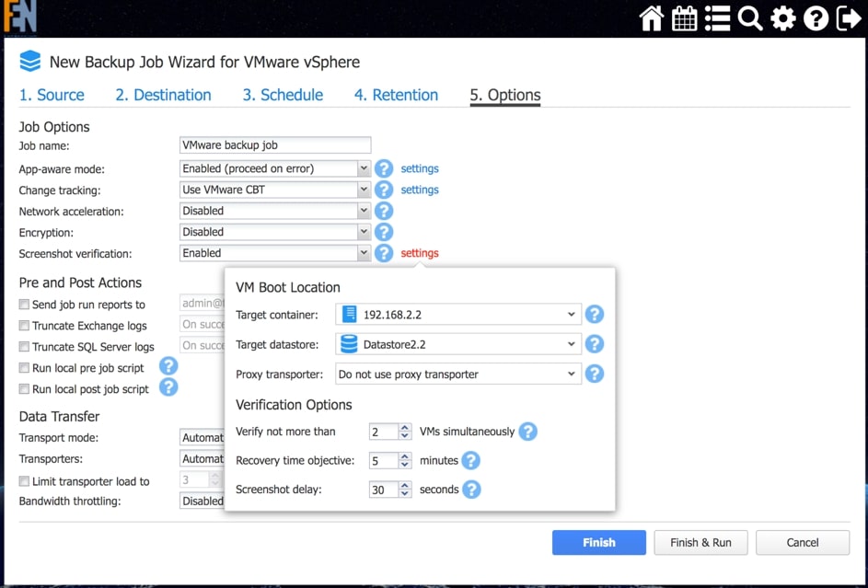Open the Change tracking dropdown
Viewport: 868px width, 588px height.
[x=274, y=190]
